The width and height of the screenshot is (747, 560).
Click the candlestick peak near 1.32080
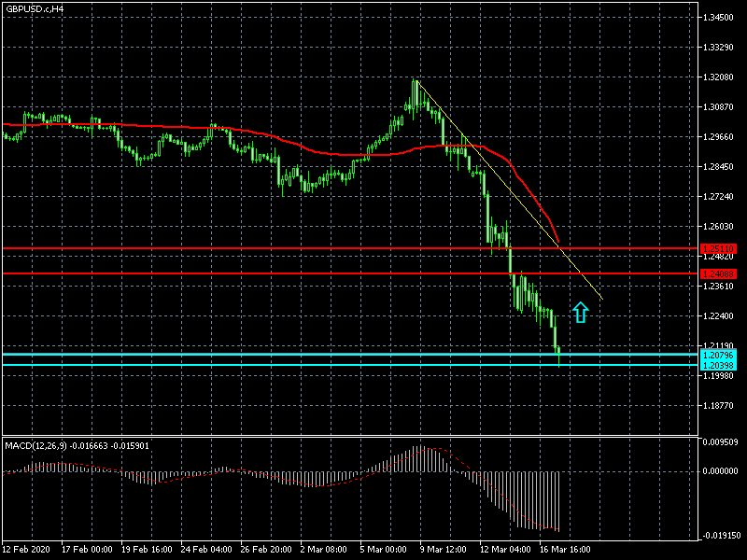coord(416,86)
